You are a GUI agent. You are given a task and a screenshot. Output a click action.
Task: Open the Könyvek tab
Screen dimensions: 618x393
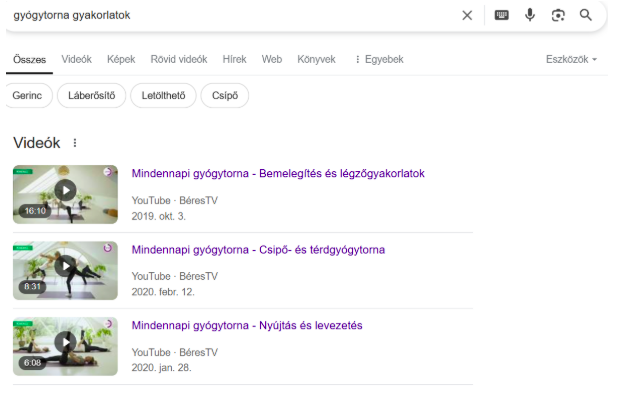(316, 60)
